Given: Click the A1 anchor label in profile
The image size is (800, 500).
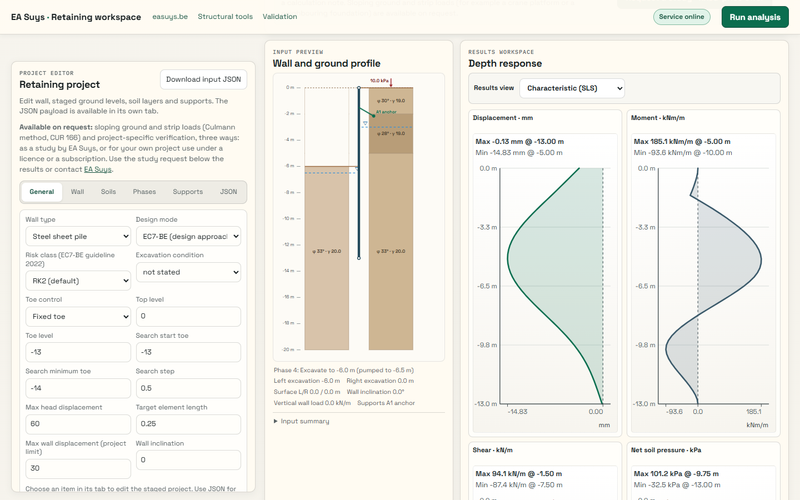Looking at the screenshot, I should [386, 112].
